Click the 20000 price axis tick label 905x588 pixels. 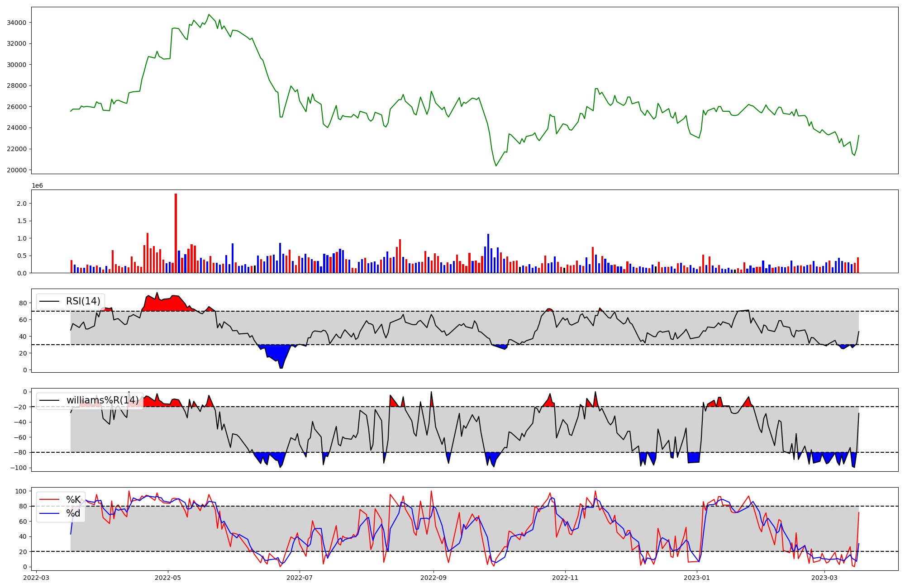coord(17,170)
